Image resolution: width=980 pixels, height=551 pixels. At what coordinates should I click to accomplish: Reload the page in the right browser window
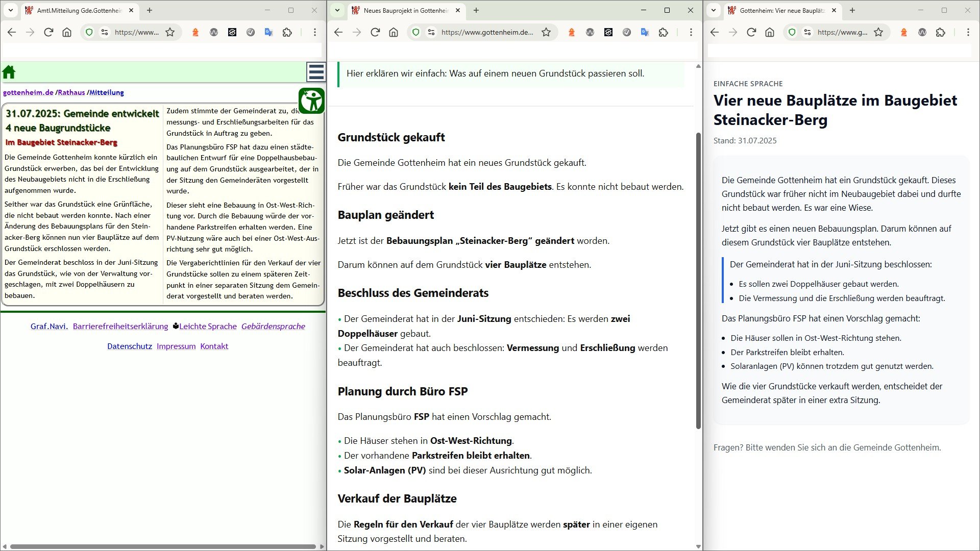tap(751, 32)
